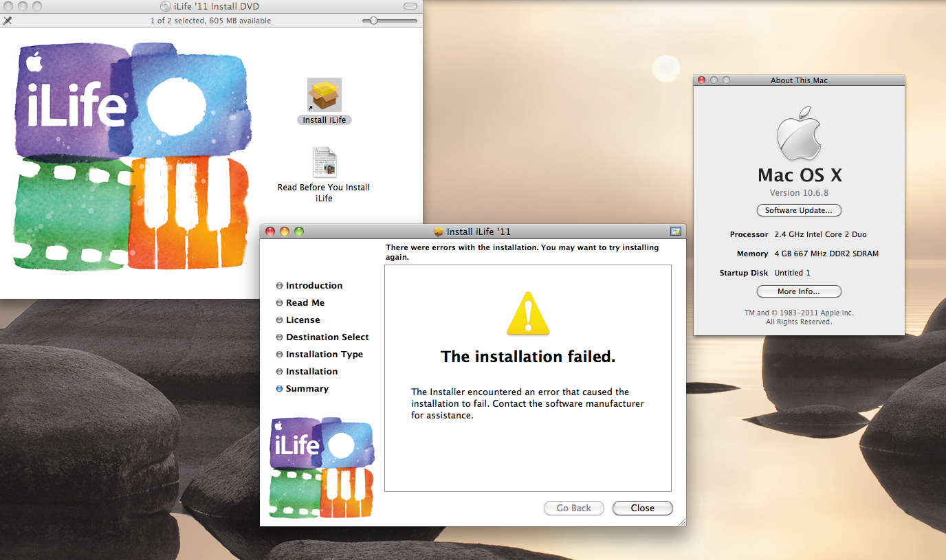Select the "Install iLife" file label
Screen dimensions: 946x560
[x=324, y=120]
